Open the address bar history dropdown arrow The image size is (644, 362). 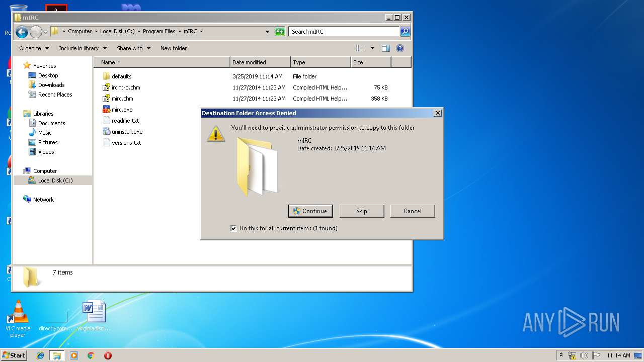coord(268,32)
